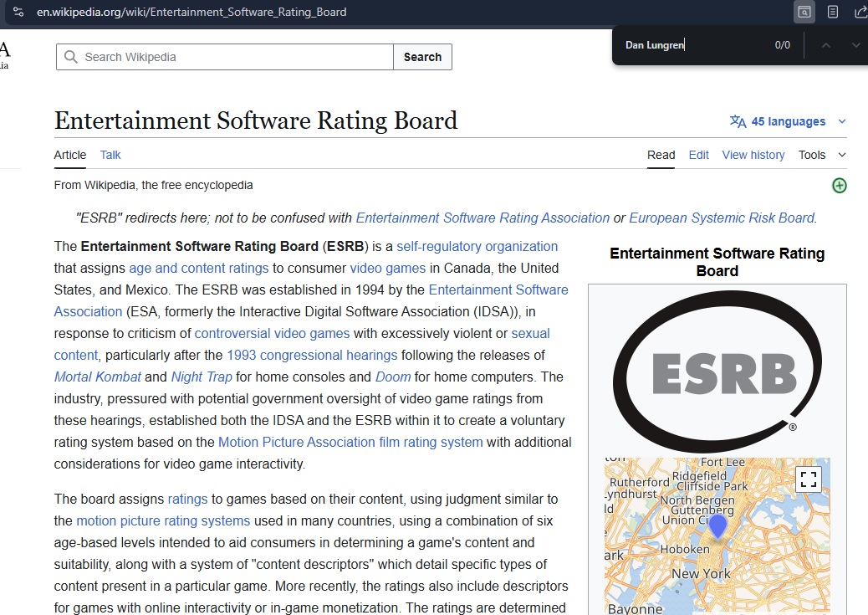868x615 pixels.
Task: Follow the ratings link in second paragraph
Action: [x=187, y=500]
